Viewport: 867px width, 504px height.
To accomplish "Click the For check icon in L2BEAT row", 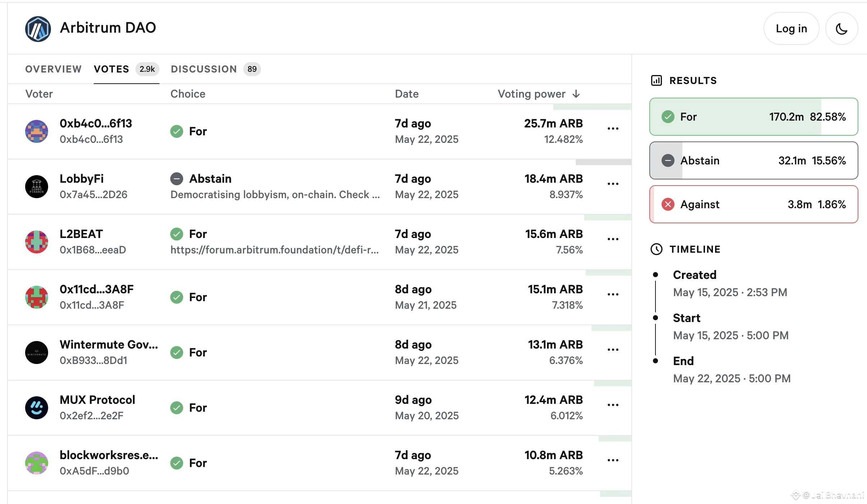I will [x=177, y=234].
